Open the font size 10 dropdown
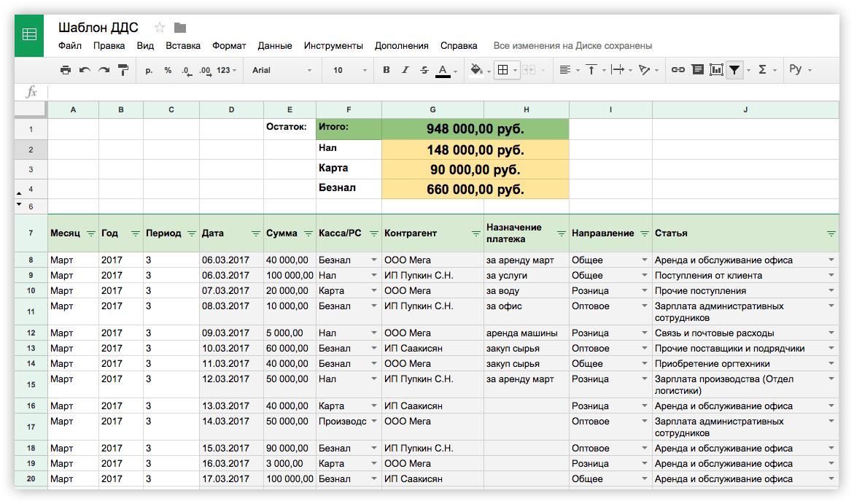The image size is (854, 504). tap(350, 70)
